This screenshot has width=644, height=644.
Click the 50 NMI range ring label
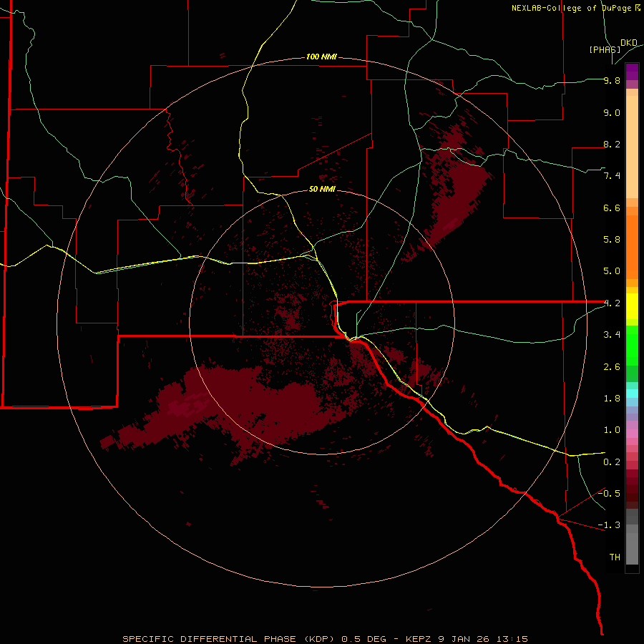click(x=322, y=189)
